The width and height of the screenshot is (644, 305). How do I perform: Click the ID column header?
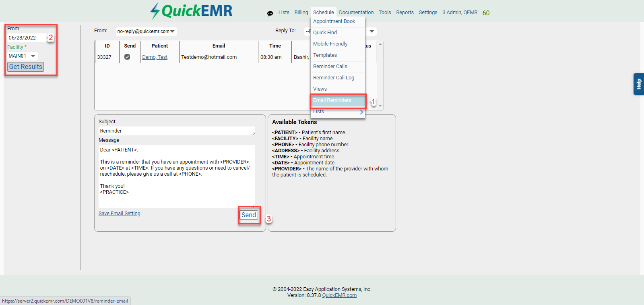[107, 46]
